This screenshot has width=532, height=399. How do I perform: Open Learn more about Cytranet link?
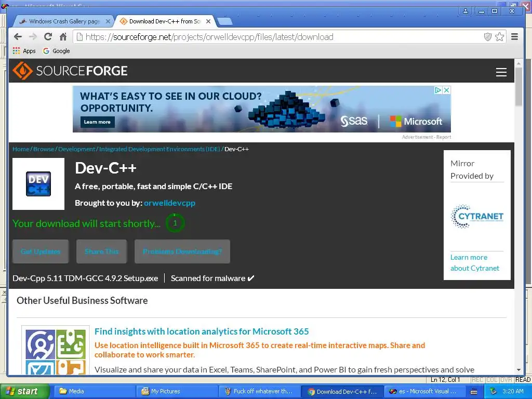click(475, 262)
